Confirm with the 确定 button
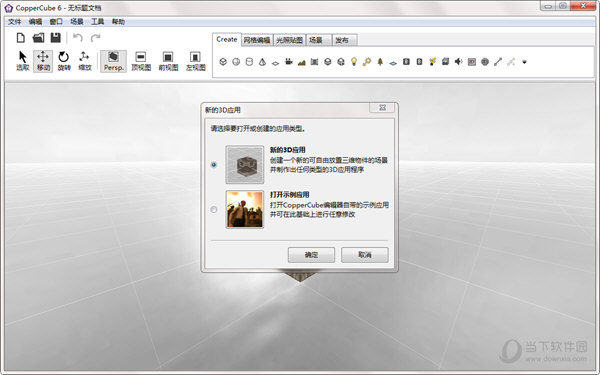The height and width of the screenshot is (375, 600). coord(311,255)
